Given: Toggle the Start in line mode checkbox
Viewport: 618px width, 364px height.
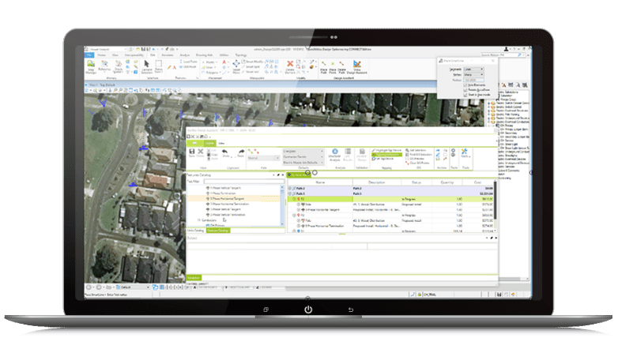Looking at the screenshot, I should click(464, 94).
